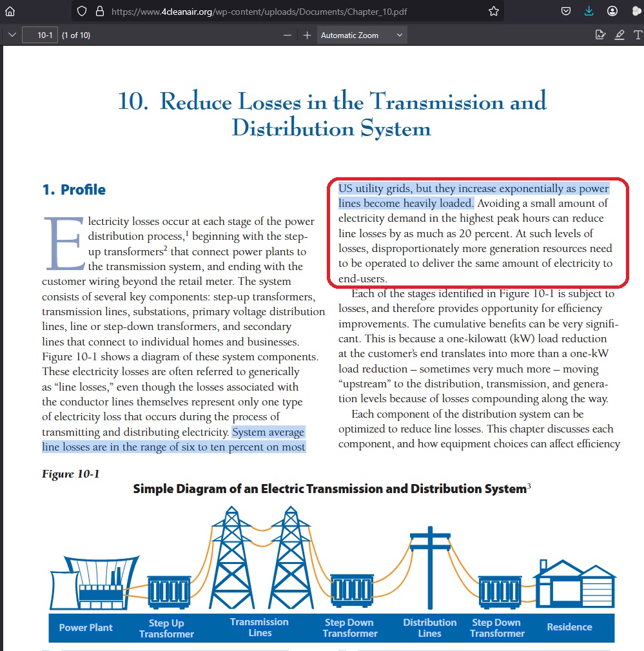
Task: Click the line 'lectricity losses occur at each stage'
Action: tap(201, 221)
